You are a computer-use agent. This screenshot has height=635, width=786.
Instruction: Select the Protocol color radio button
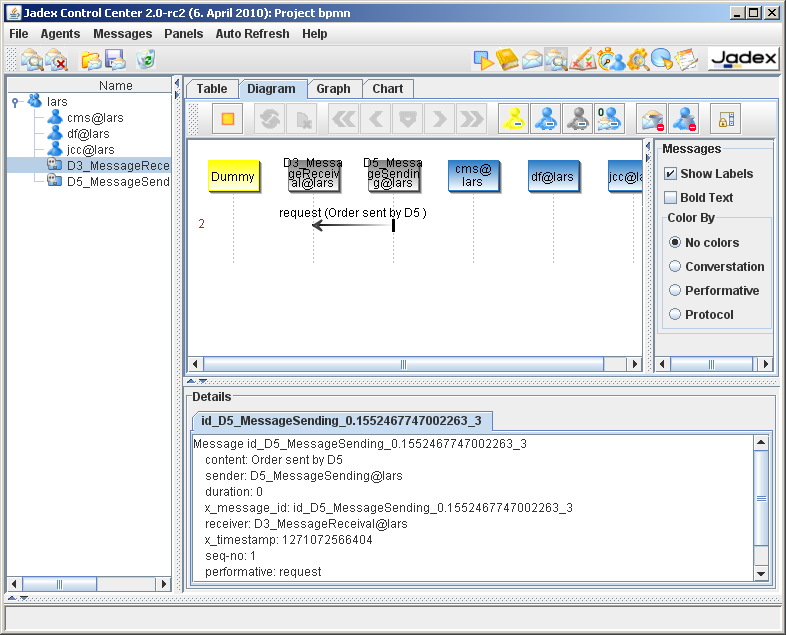(675, 315)
